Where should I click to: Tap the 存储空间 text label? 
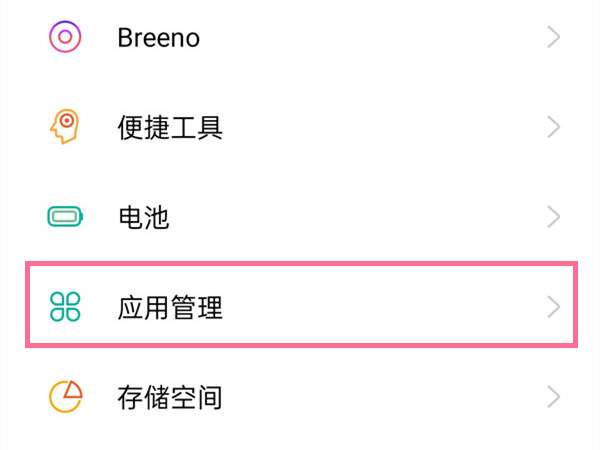coord(170,398)
